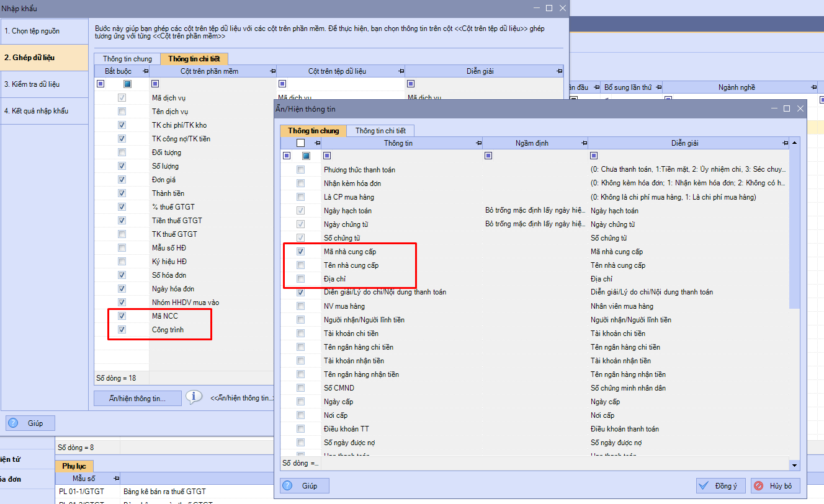
Task: Switch to Thông tin chi tiết tab in popup
Action: click(x=380, y=131)
